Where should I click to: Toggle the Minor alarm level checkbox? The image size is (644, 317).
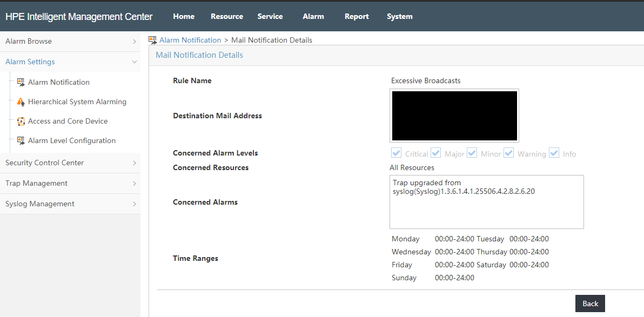click(x=472, y=153)
